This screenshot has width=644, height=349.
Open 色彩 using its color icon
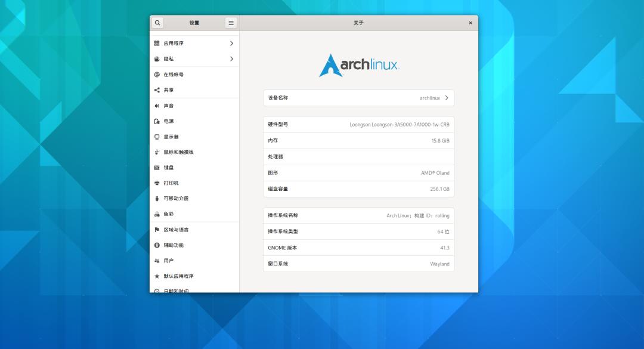[157, 214]
